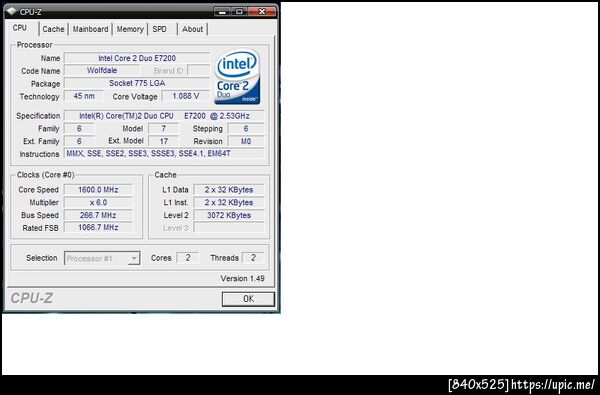This screenshot has height=395, width=600.
Task: Close the CPU-Z window
Action: [262, 11]
